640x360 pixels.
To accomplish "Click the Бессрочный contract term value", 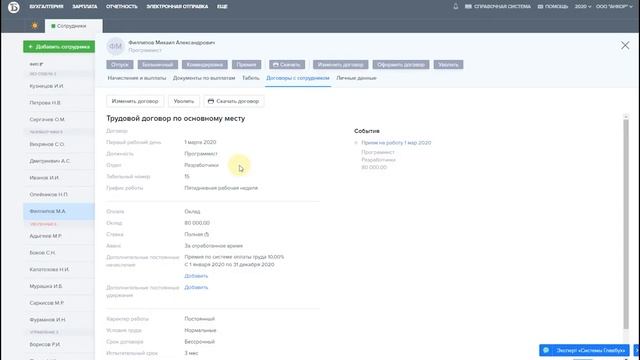I will [200, 342].
